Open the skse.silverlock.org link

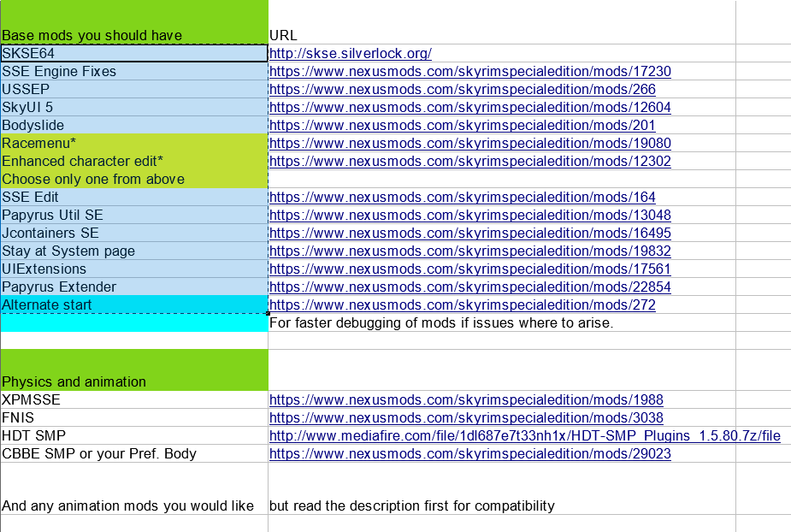pyautogui.click(x=350, y=53)
